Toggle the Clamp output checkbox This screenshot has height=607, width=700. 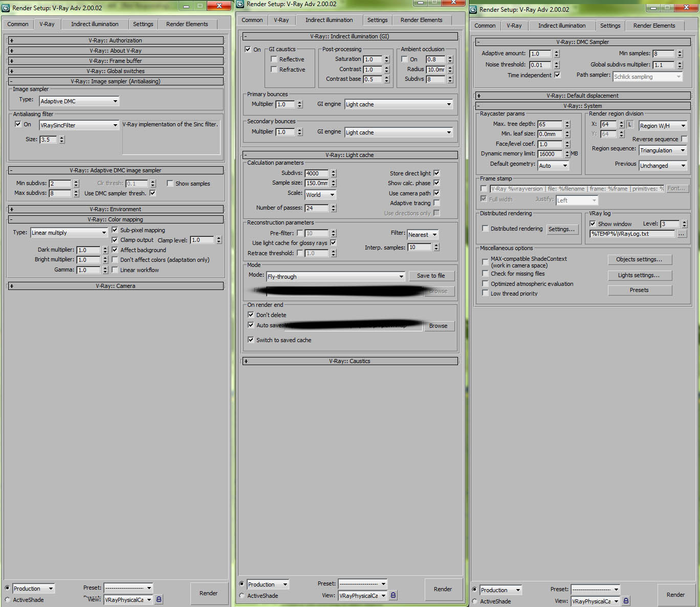pyautogui.click(x=115, y=239)
